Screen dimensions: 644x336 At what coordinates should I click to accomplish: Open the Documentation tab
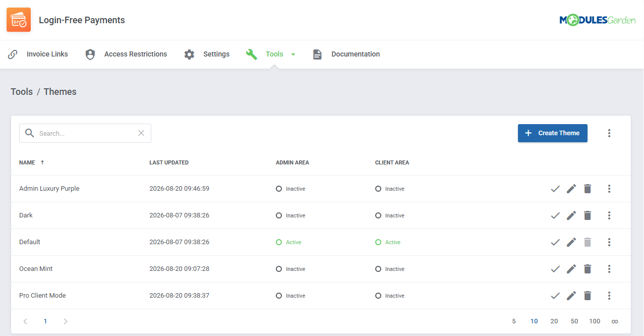(346, 54)
